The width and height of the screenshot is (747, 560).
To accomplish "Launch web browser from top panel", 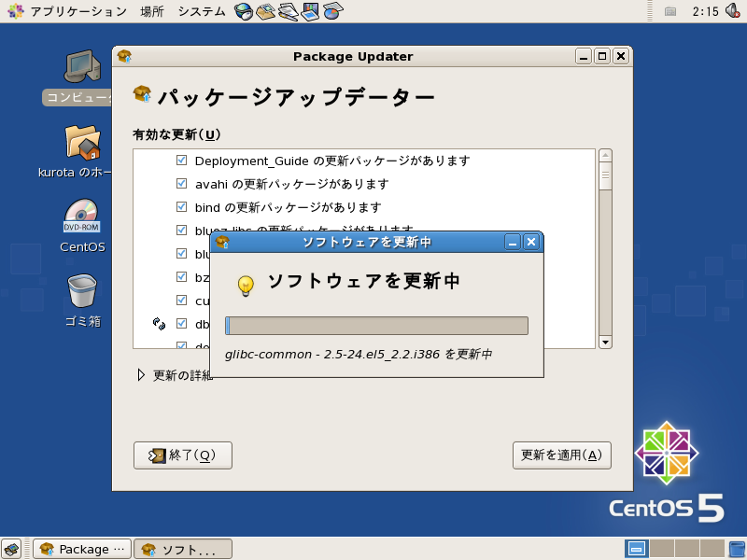I will tap(244, 11).
